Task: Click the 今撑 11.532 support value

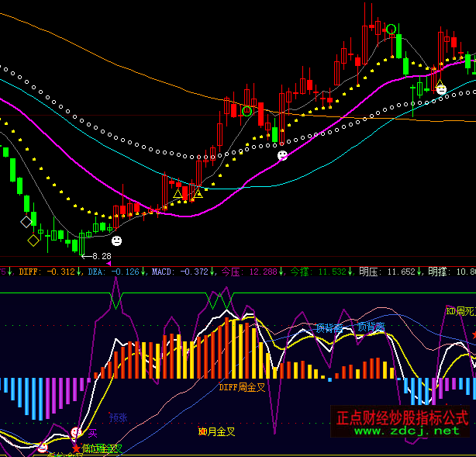Action: click(318, 272)
